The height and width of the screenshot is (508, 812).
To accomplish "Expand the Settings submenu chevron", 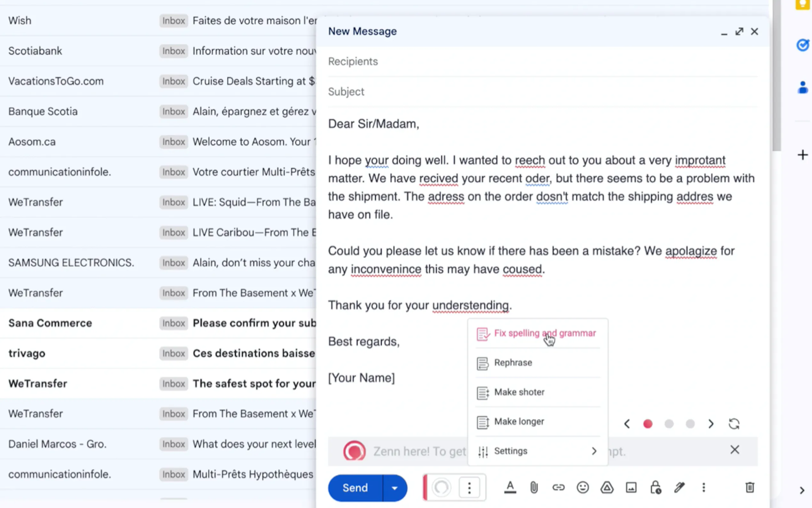I will (x=594, y=451).
